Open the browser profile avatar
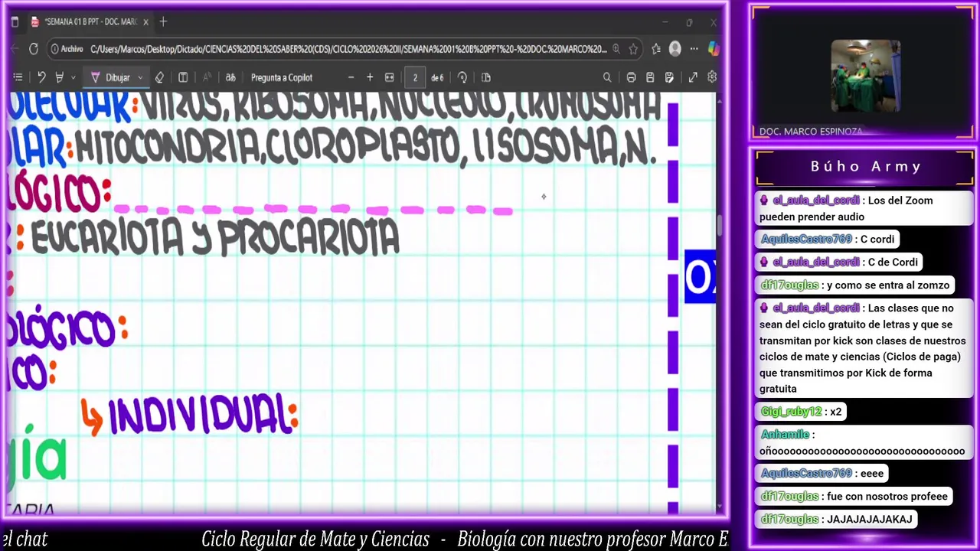 point(675,49)
